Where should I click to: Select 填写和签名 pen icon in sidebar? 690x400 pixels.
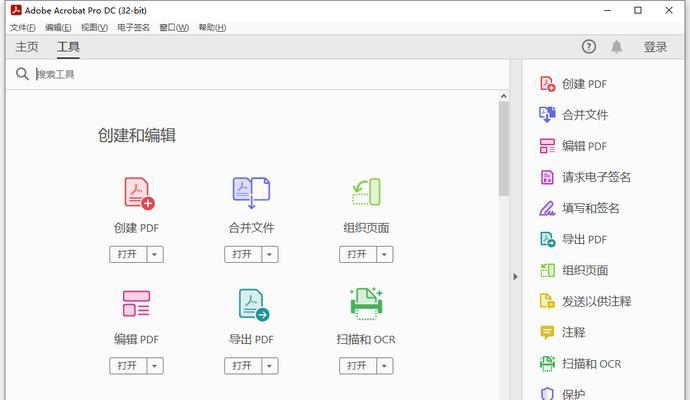pyautogui.click(x=547, y=208)
